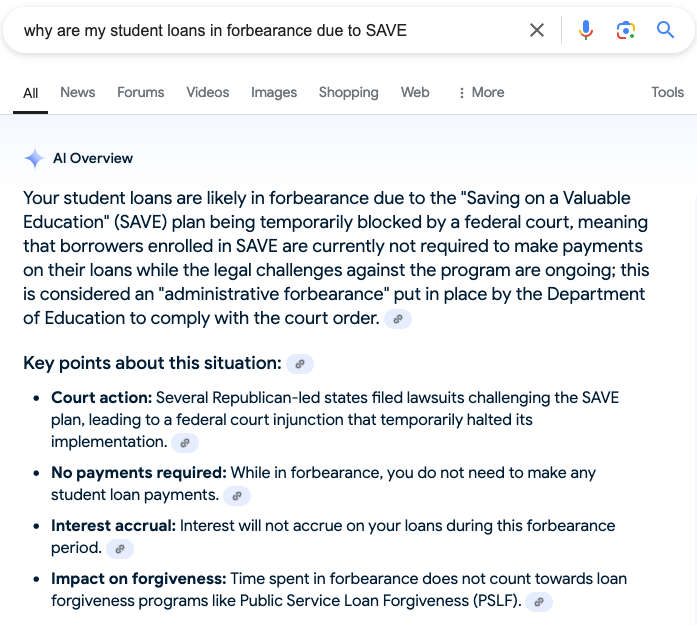Click the search box query text
Image resolution: width=697 pixels, height=625 pixels.
(215, 31)
